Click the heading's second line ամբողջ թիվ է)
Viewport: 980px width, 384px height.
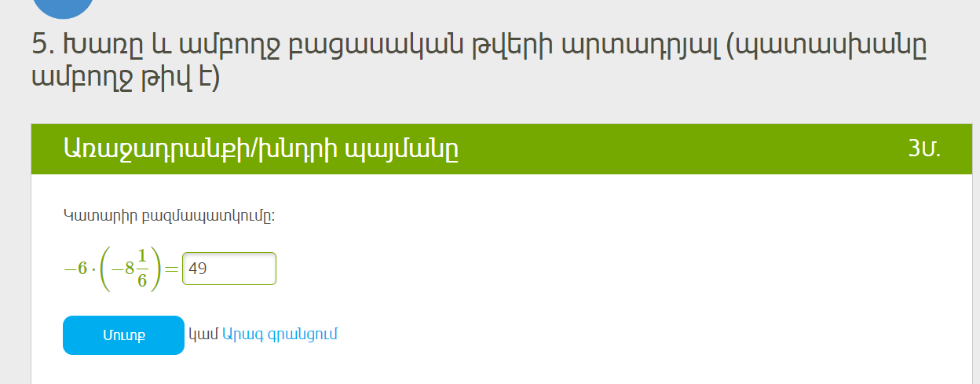point(126,79)
